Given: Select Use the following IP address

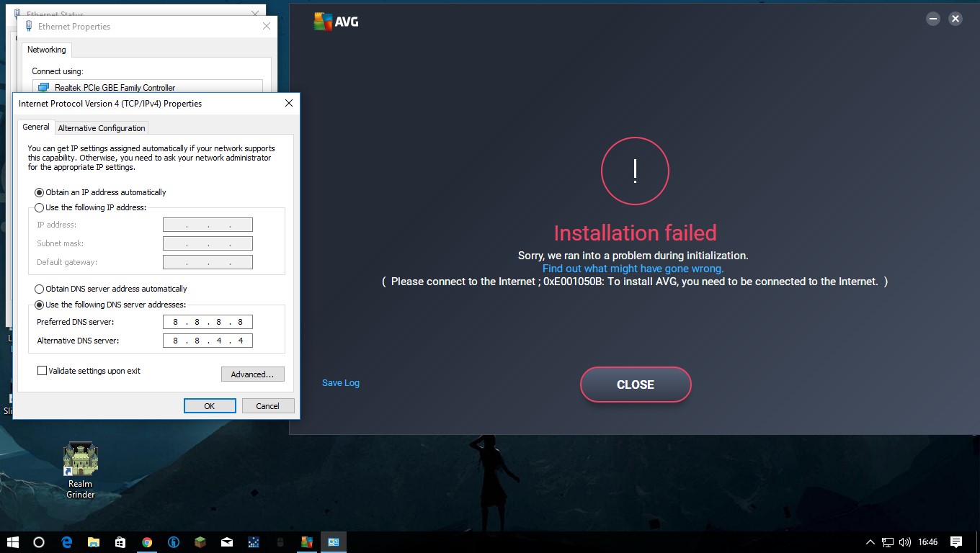Looking at the screenshot, I should [40, 207].
